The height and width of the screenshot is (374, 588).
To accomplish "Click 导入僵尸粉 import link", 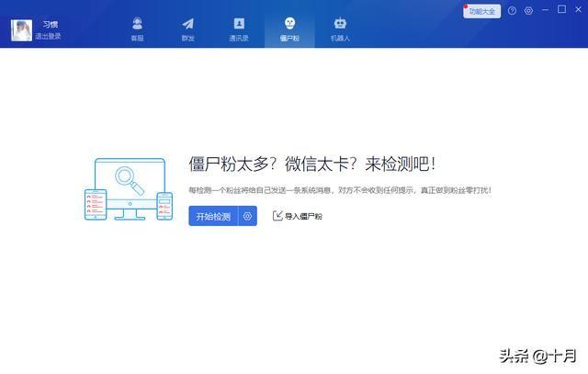I will 298,216.
